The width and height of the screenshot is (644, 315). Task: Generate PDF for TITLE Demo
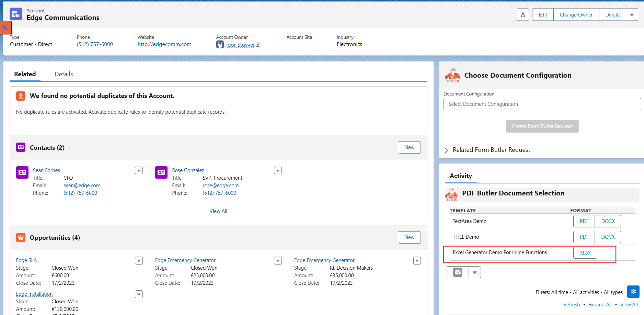[x=584, y=237]
